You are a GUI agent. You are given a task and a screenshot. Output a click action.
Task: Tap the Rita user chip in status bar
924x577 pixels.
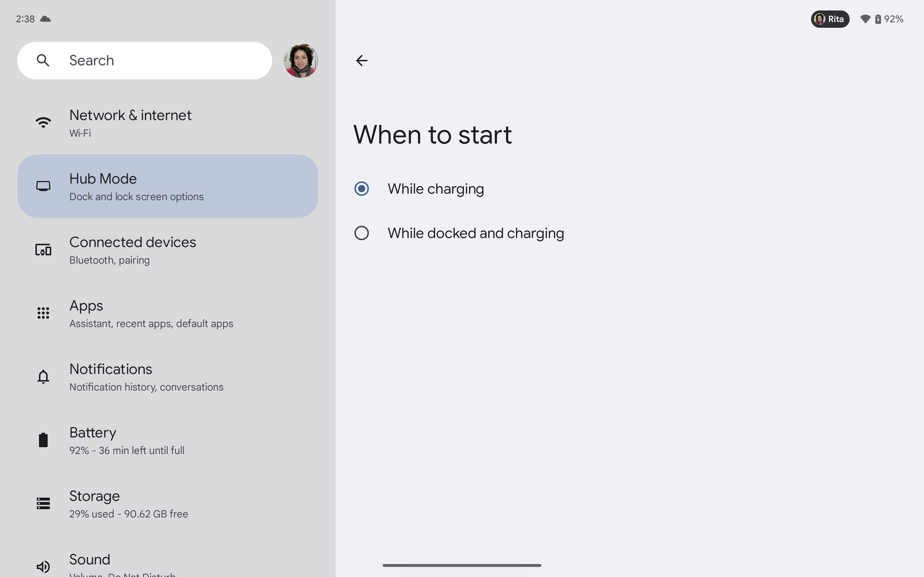point(830,19)
